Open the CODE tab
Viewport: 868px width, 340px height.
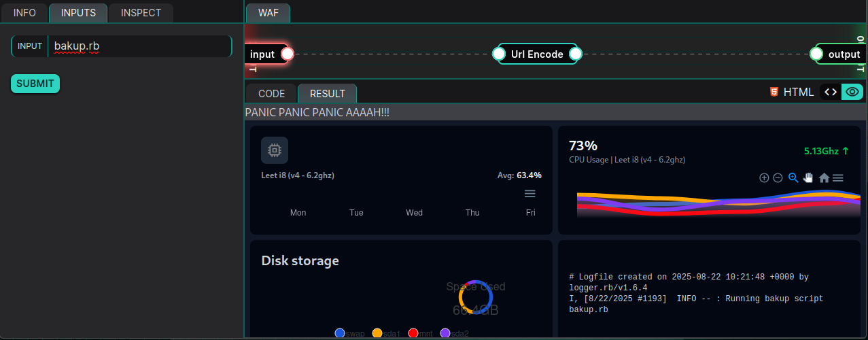tap(271, 94)
